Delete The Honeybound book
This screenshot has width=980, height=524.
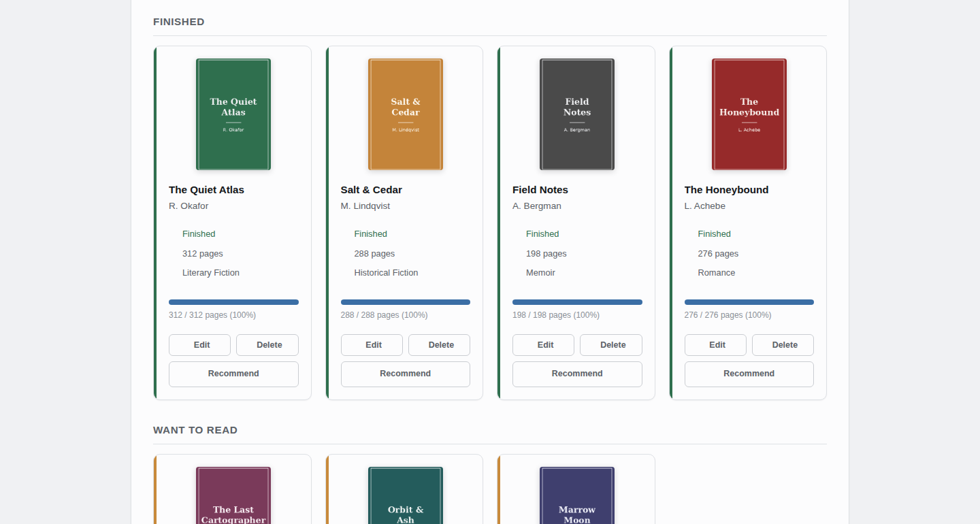(783, 345)
